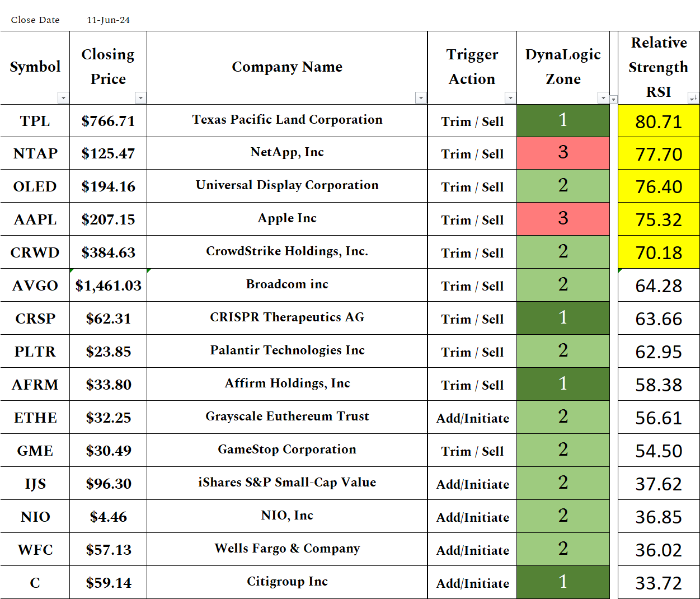
Task: Select the Wells Fargo & Company name cell
Action: pos(286,549)
